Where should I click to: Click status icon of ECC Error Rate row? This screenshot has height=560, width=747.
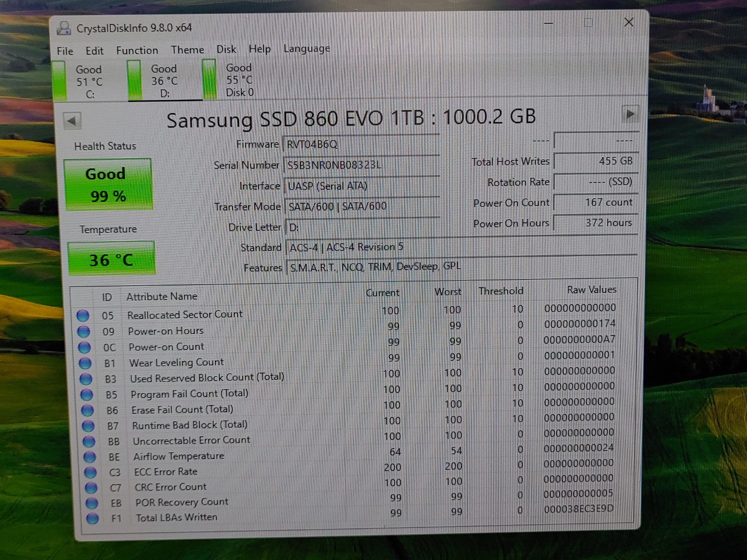pyautogui.click(x=91, y=472)
